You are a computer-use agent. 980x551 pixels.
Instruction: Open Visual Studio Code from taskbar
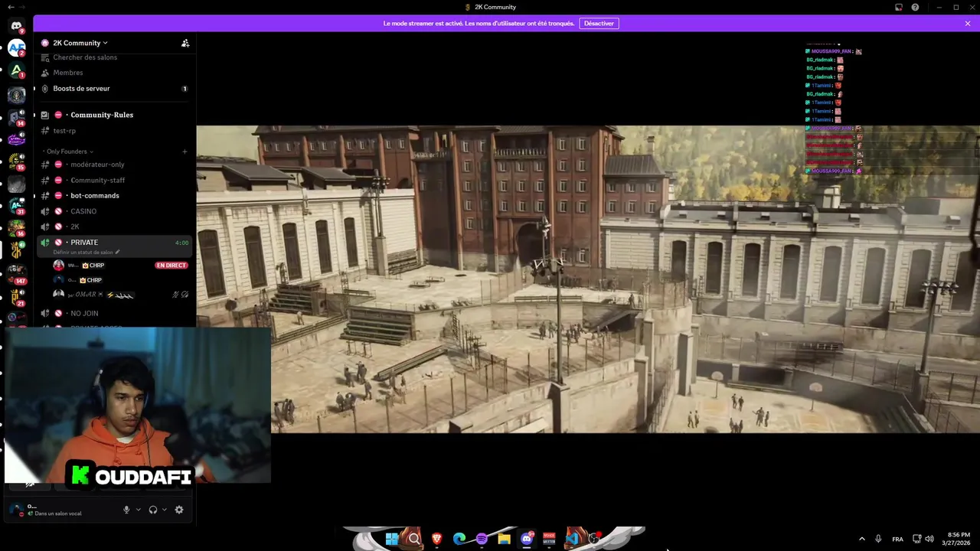click(x=571, y=539)
